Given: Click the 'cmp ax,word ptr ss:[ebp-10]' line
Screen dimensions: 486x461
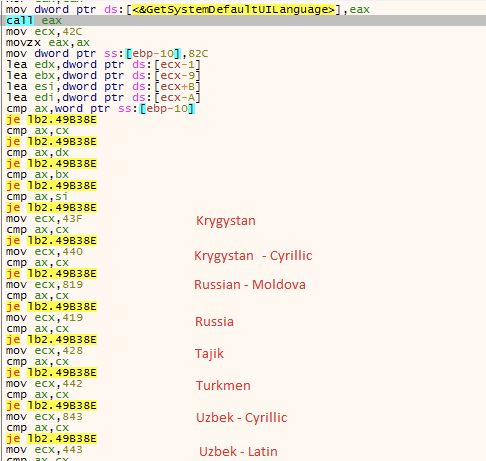Looking at the screenshot, I should click(x=100, y=109).
